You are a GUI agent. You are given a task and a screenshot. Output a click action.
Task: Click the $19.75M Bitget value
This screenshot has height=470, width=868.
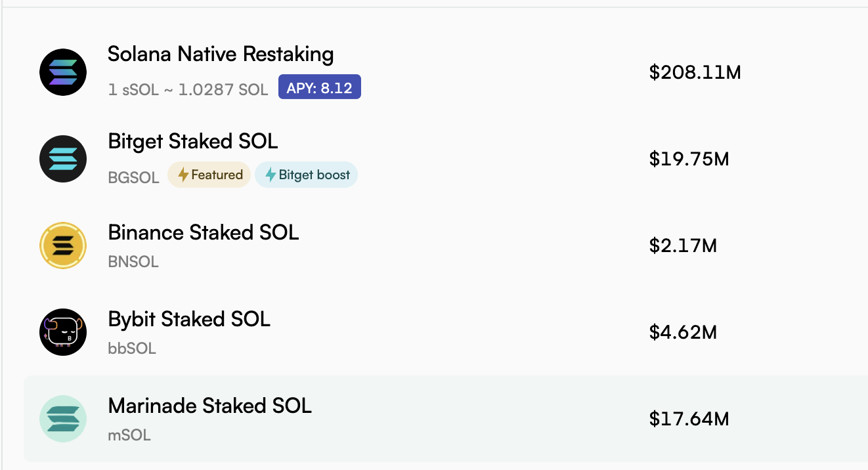(689, 159)
